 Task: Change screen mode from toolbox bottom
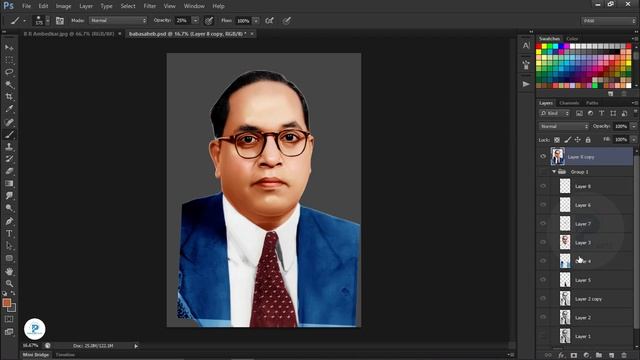point(9,332)
